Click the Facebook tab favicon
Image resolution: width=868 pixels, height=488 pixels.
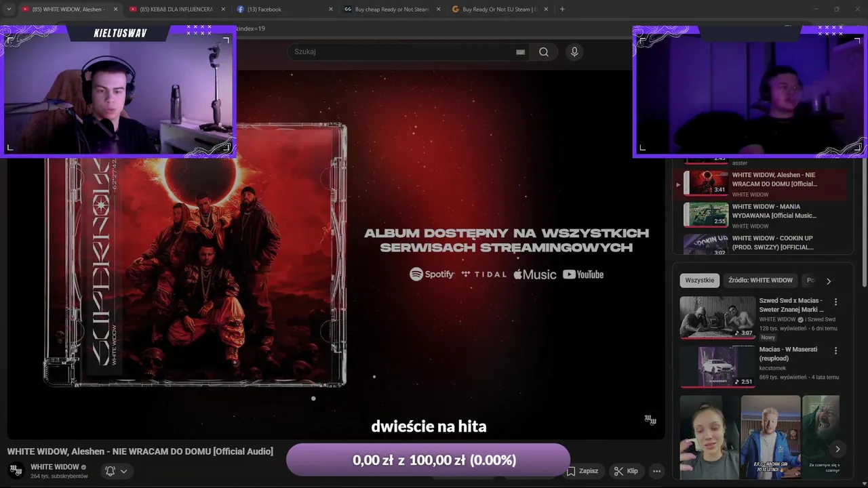pyautogui.click(x=241, y=9)
